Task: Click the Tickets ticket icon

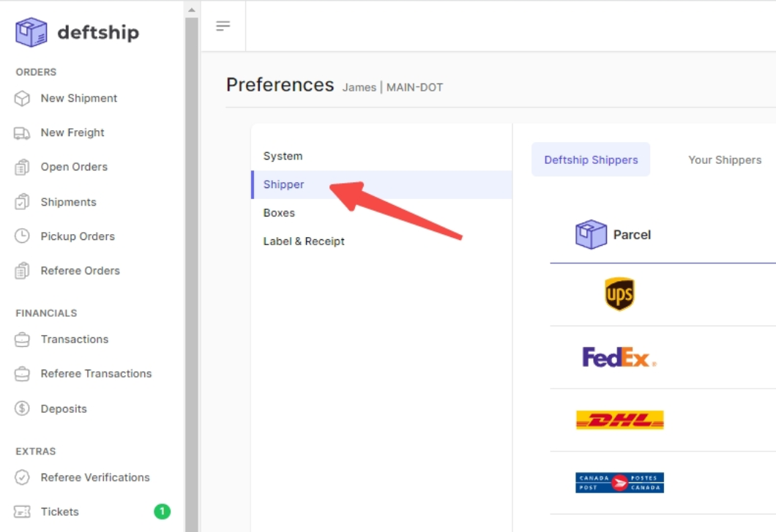Action: click(22, 512)
